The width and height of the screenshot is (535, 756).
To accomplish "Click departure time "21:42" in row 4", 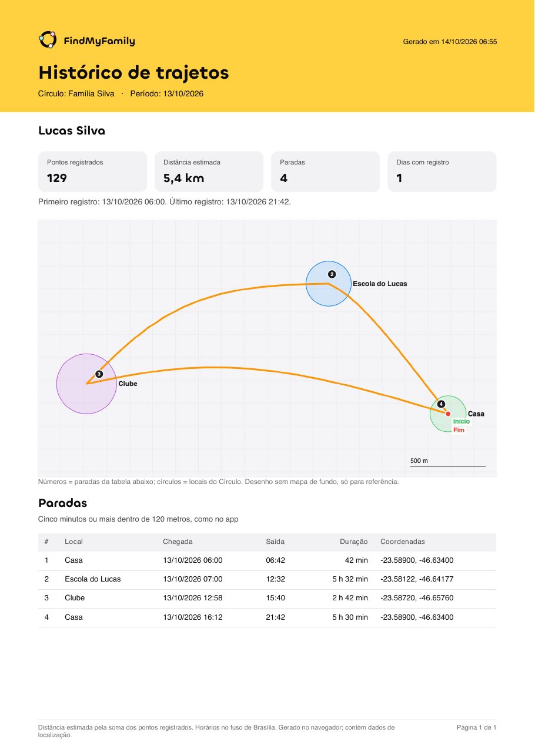I will coord(276,617).
